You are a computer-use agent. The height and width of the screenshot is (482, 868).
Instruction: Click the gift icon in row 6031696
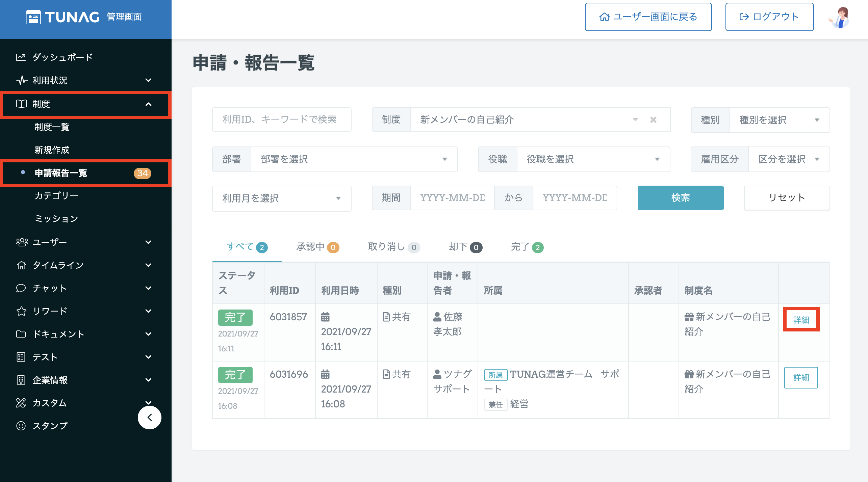(689, 374)
